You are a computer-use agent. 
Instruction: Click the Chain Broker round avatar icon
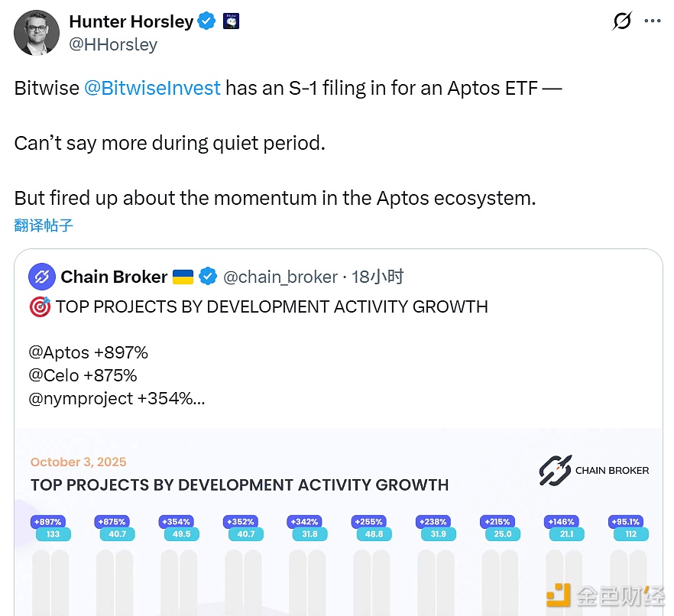click(x=41, y=277)
